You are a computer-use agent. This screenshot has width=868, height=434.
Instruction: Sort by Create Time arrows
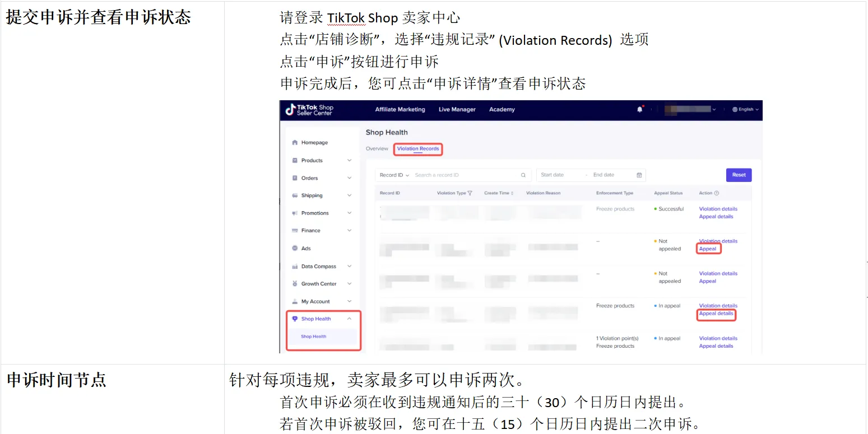(x=512, y=193)
